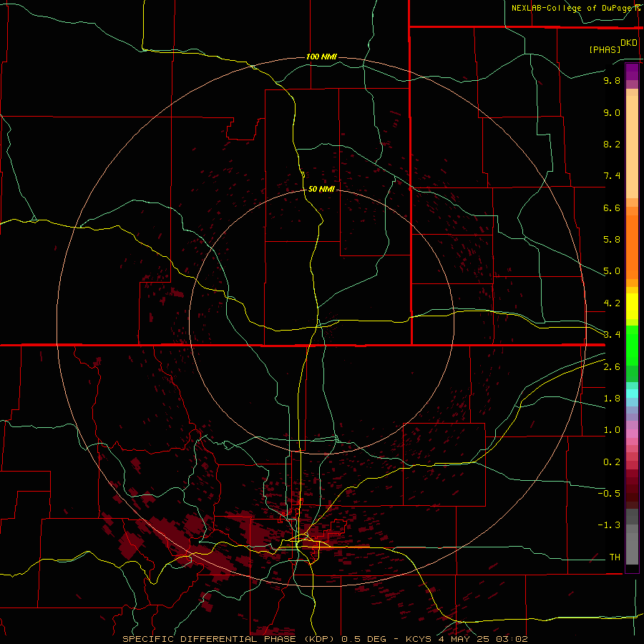Image resolution: width=644 pixels, height=644 pixels.
Task: Click the gray TH segment of color bar
Action: [632, 550]
